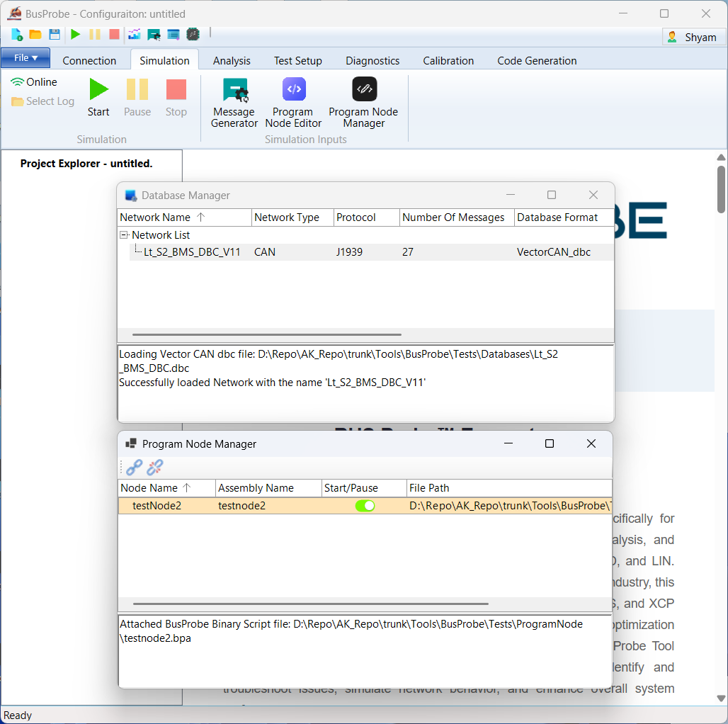Toggle Start/Pause switch for testNode2
The height and width of the screenshot is (724, 728).
[365, 506]
